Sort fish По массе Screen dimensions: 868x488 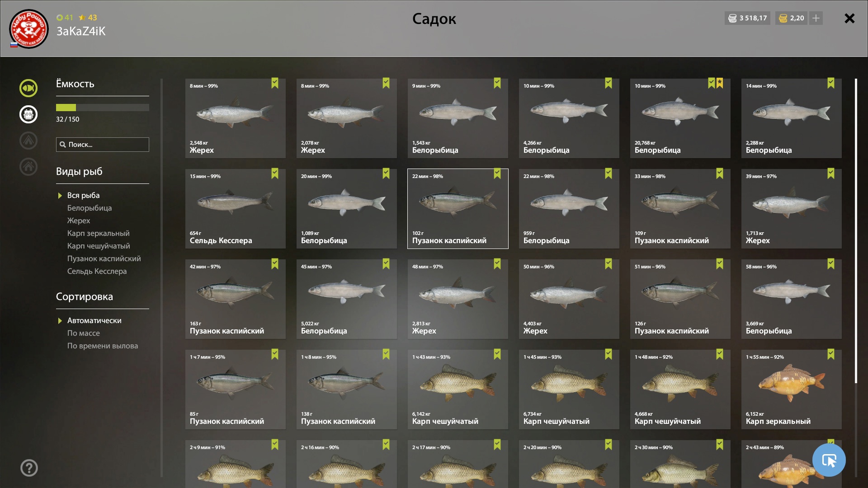click(x=84, y=333)
